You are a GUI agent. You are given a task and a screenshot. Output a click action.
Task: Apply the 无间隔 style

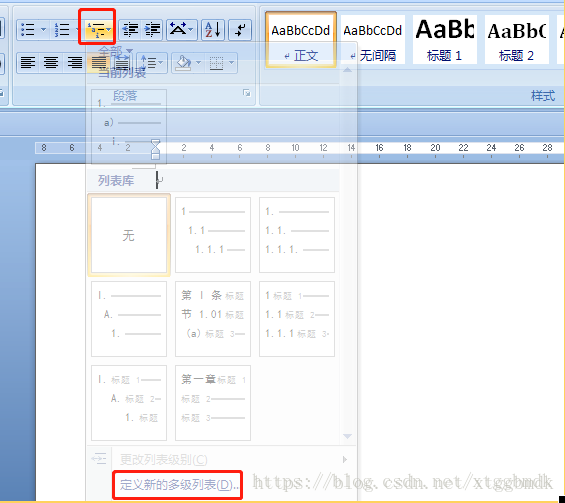tap(372, 40)
